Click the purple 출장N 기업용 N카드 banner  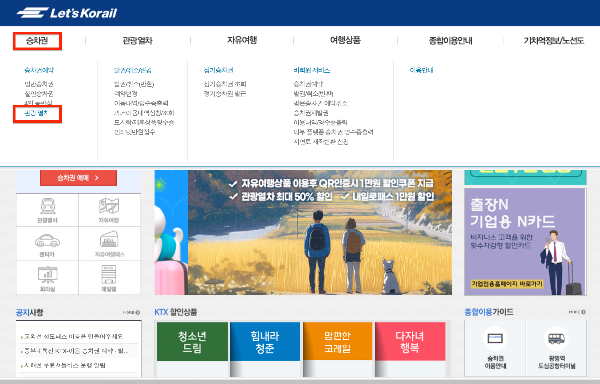(x=525, y=242)
